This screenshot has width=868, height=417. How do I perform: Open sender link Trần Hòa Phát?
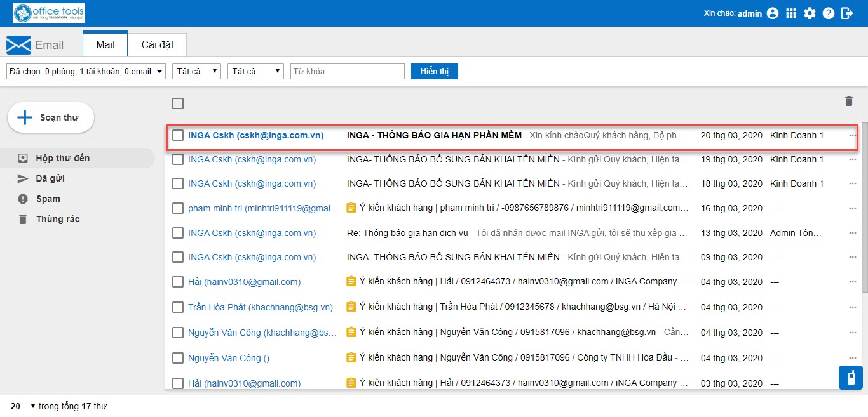click(x=261, y=307)
